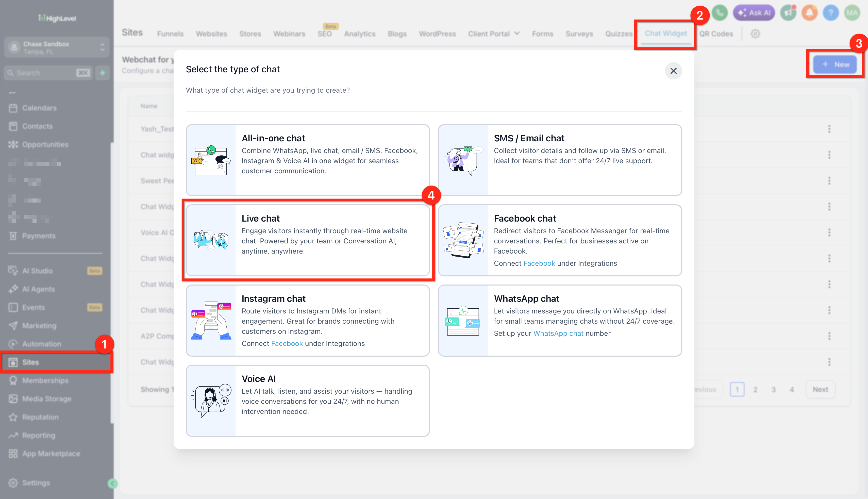Open the Ask AI assistant
The width and height of the screenshot is (868, 499).
pos(754,13)
